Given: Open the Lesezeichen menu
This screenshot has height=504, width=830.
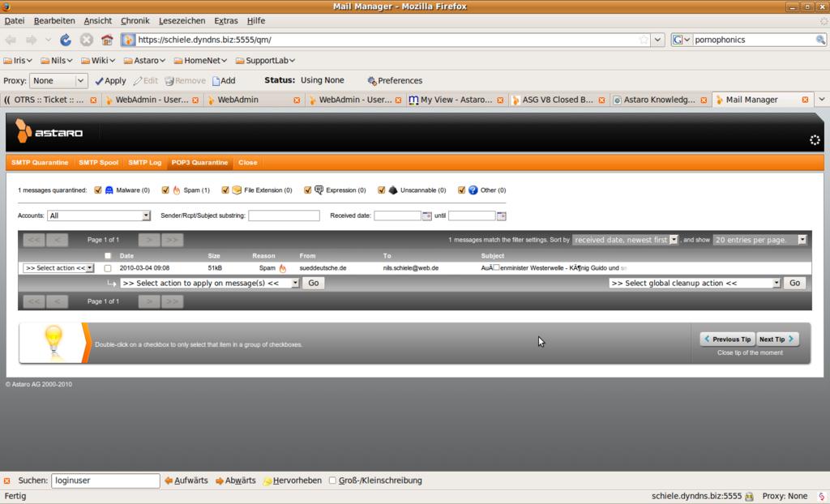Looking at the screenshot, I should [x=182, y=20].
